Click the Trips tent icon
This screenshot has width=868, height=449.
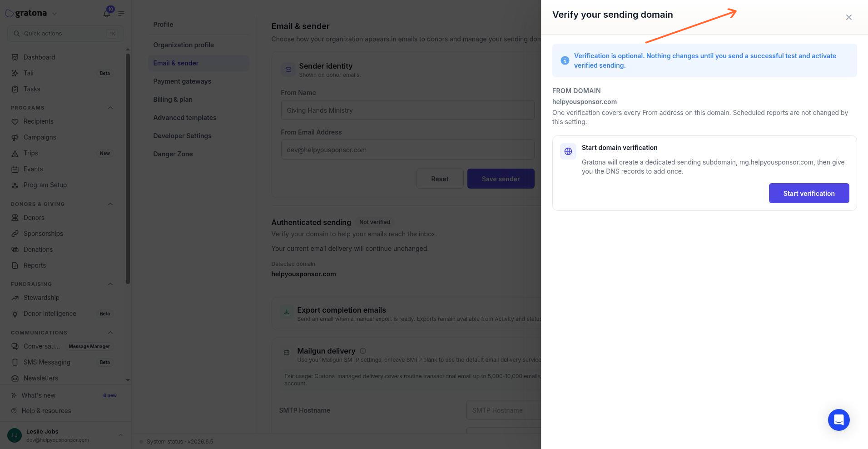[x=15, y=153]
